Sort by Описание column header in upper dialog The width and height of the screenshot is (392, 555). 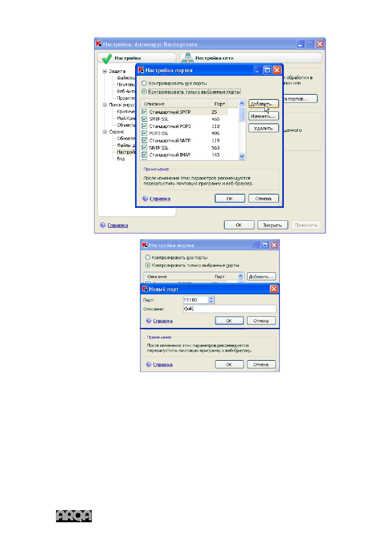(x=176, y=104)
